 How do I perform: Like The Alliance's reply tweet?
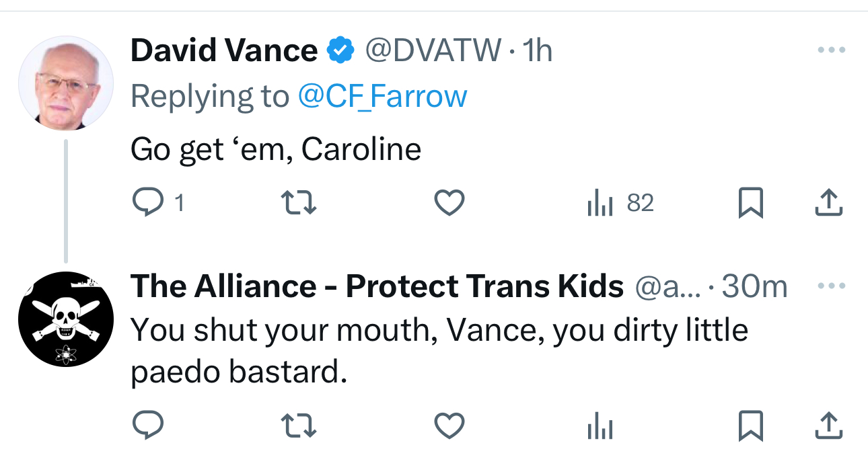click(x=449, y=425)
